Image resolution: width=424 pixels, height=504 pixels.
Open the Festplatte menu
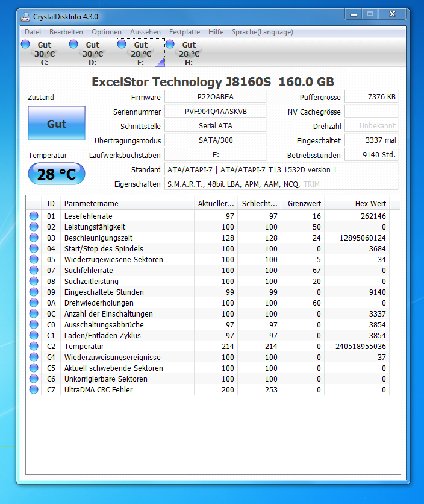click(185, 32)
